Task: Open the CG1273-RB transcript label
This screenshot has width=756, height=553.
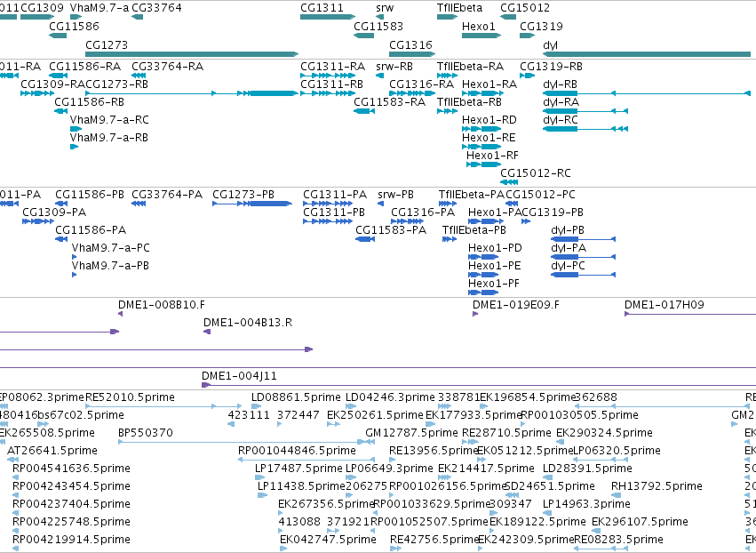Action: click(x=116, y=84)
